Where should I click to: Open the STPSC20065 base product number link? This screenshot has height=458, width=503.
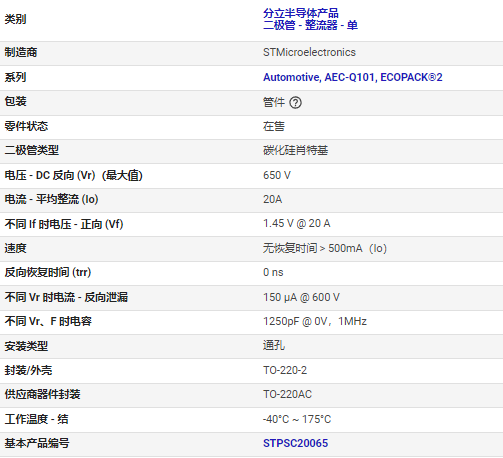[x=295, y=443]
